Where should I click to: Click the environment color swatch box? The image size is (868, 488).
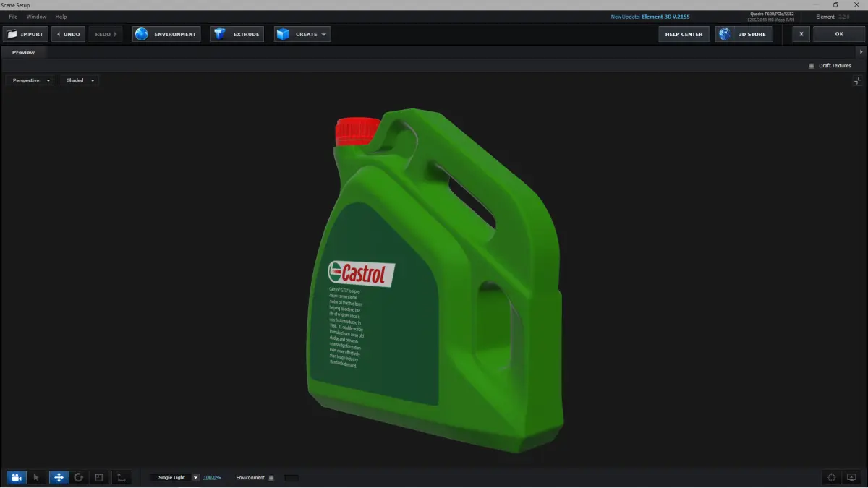291,478
